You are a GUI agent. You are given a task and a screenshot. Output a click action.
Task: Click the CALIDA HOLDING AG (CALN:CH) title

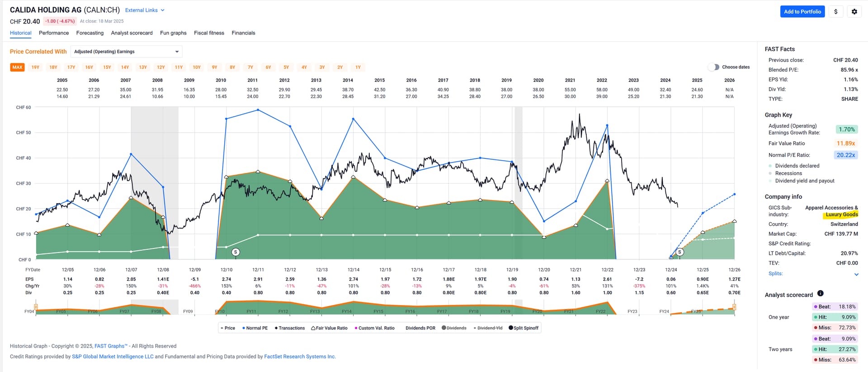(65, 10)
